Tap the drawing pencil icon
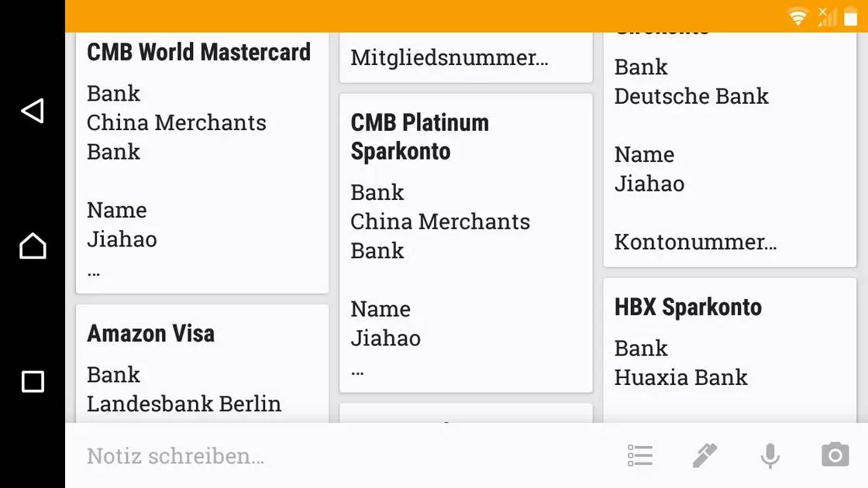This screenshot has width=868, height=488. click(704, 455)
